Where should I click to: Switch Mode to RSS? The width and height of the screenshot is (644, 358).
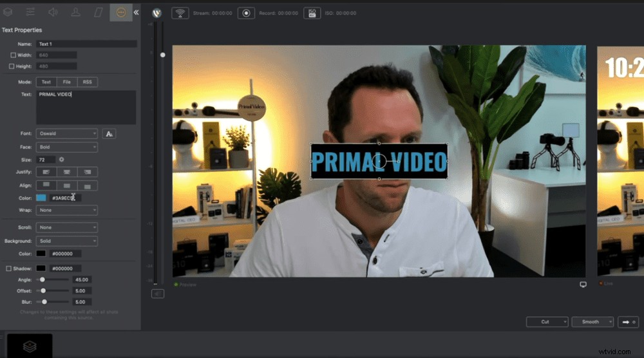click(x=87, y=82)
